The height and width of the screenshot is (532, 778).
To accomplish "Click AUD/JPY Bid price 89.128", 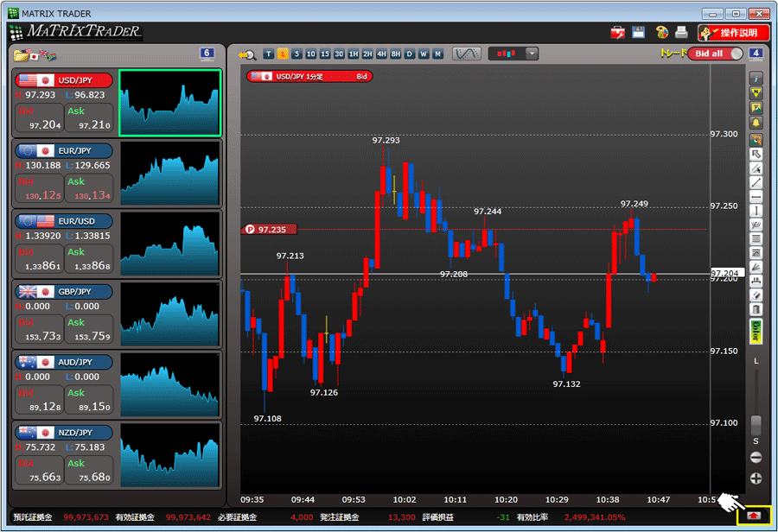I will click(39, 400).
